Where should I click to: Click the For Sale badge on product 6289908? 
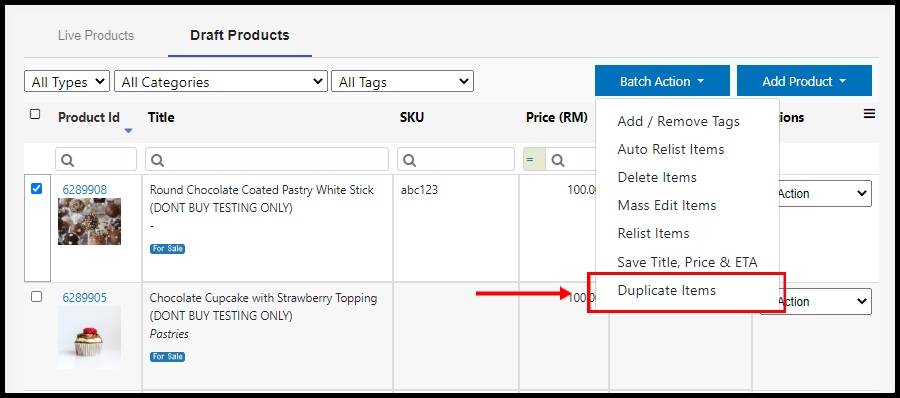coord(167,249)
